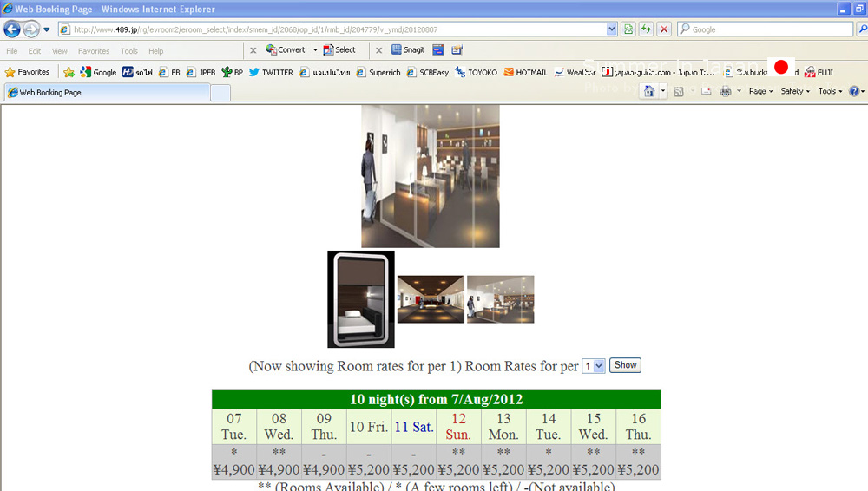
Task: Open the JPFB bookmark
Action: point(201,72)
